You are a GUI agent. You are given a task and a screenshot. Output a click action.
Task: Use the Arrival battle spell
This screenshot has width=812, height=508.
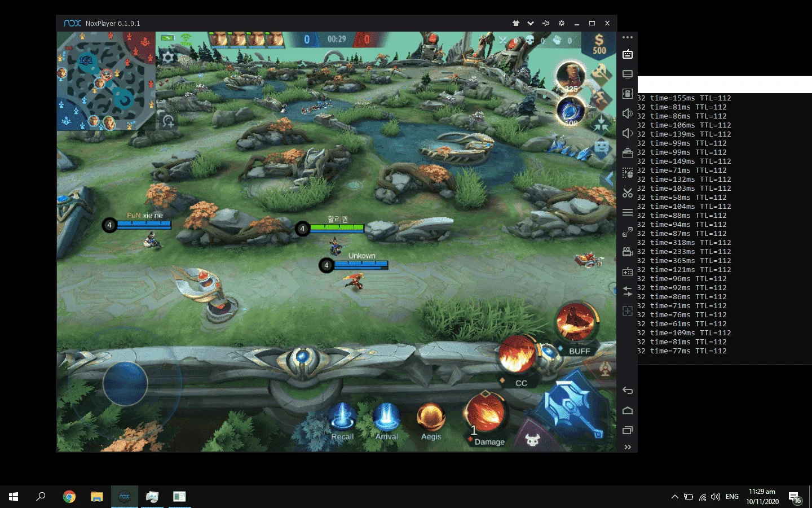click(386, 421)
